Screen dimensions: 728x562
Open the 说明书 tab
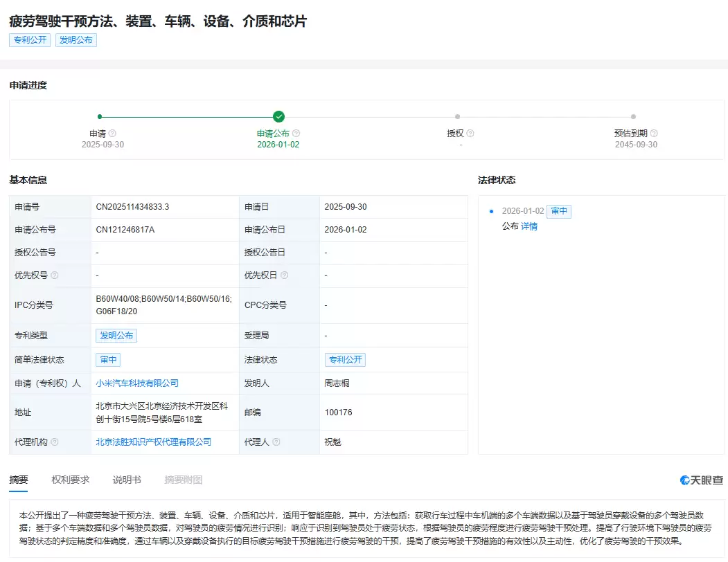click(x=127, y=478)
